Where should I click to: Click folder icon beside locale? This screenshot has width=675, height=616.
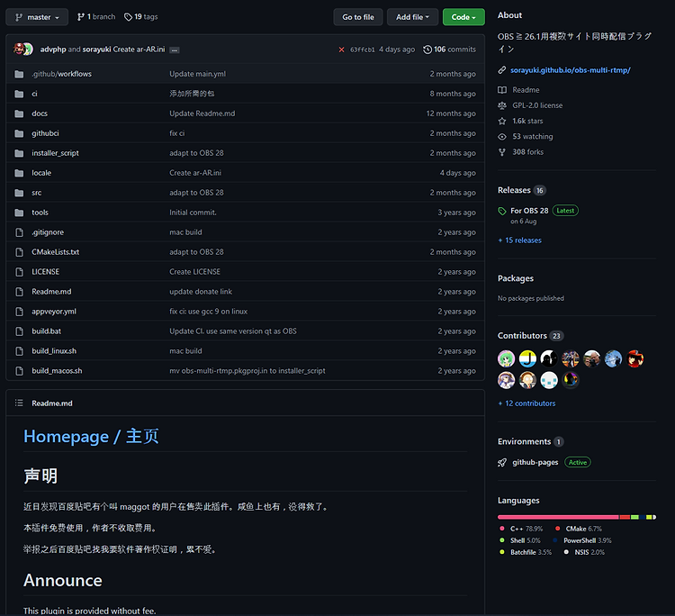[x=19, y=173]
